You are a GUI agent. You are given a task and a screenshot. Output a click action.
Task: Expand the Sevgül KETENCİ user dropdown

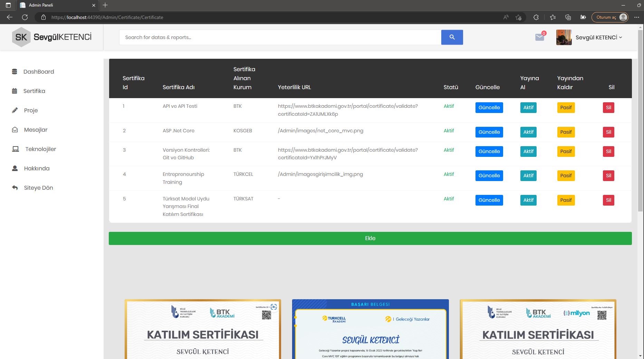[x=598, y=37]
